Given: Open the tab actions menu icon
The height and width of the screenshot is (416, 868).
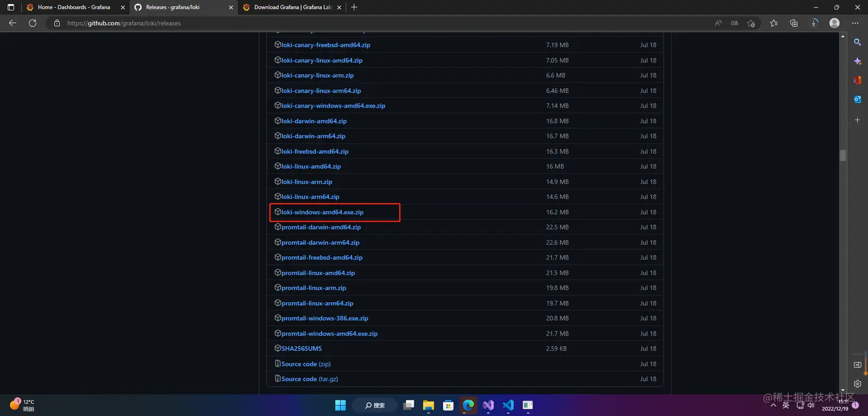Looking at the screenshot, I should tap(10, 7).
